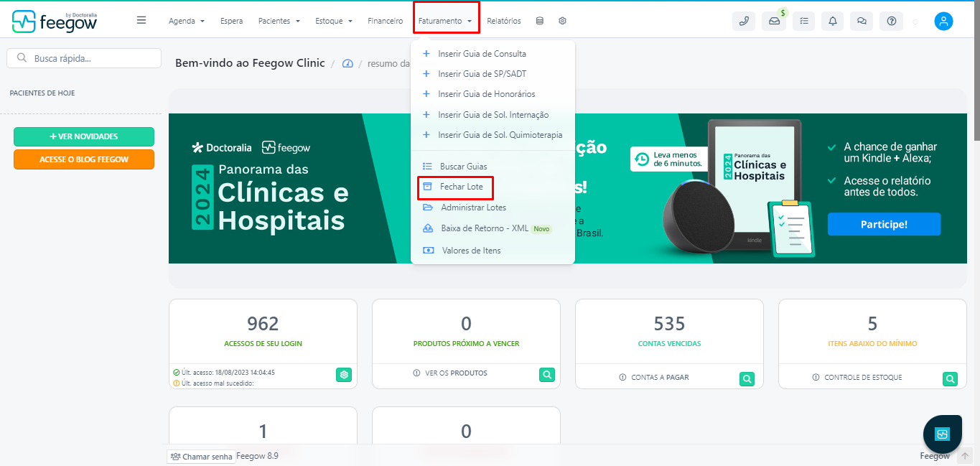
Task: Click the search icon on Itens Abaixo do Mínimo card
Action: click(x=951, y=378)
